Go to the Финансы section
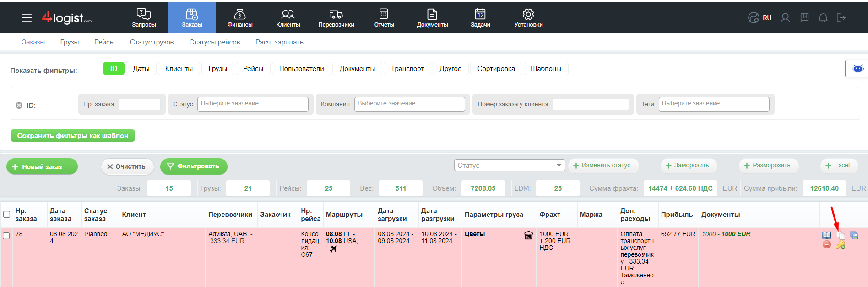This screenshot has width=868, height=287. 240,18
